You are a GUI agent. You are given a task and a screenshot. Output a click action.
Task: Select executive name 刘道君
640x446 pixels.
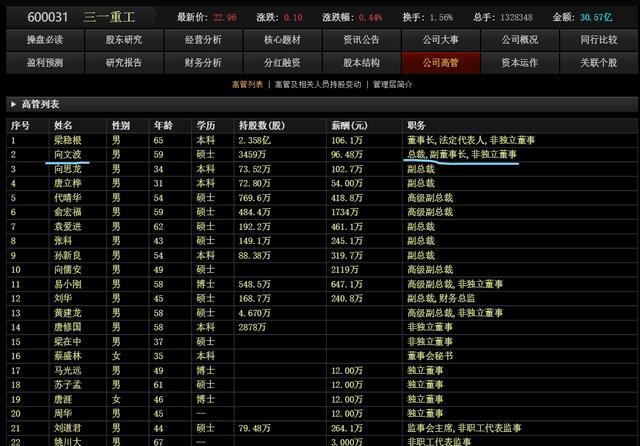tap(68, 428)
